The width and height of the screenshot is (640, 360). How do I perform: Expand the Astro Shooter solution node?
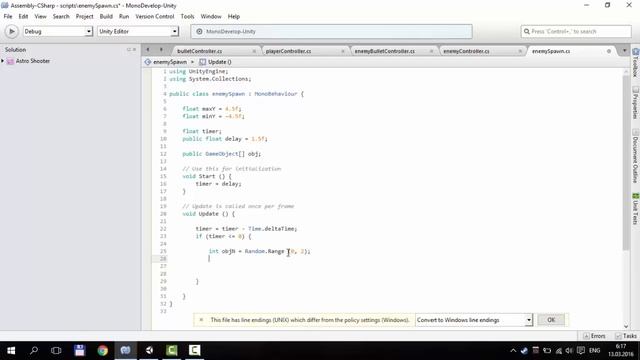3,61
